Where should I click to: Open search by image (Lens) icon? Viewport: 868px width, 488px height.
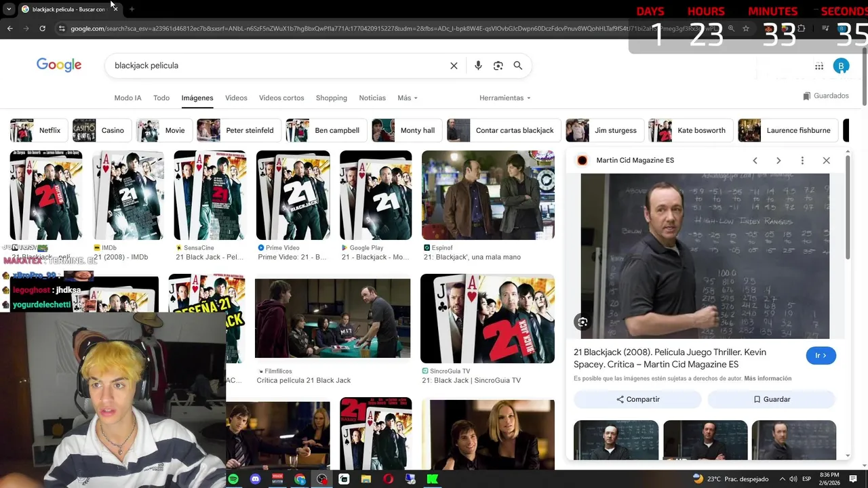pyautogui.click(x=498, y=66)
